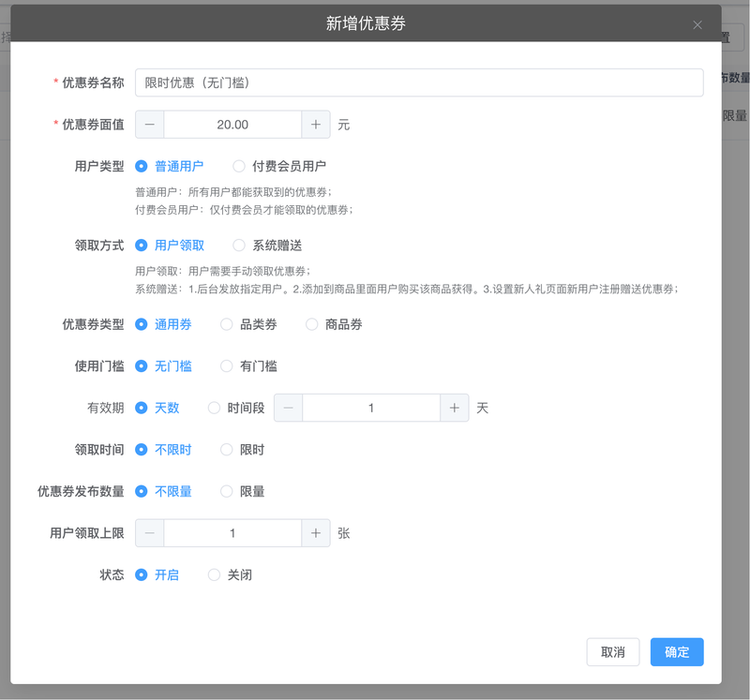This screenshot has width=750, height=700.
Task: Click the 元 unit label
Action: click(344, 126)
